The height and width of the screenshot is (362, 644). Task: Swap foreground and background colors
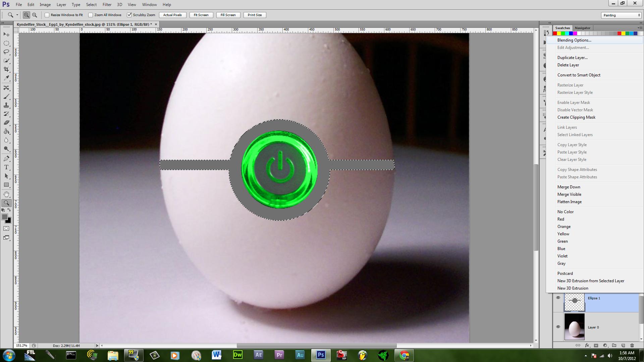tap(9, 210)
